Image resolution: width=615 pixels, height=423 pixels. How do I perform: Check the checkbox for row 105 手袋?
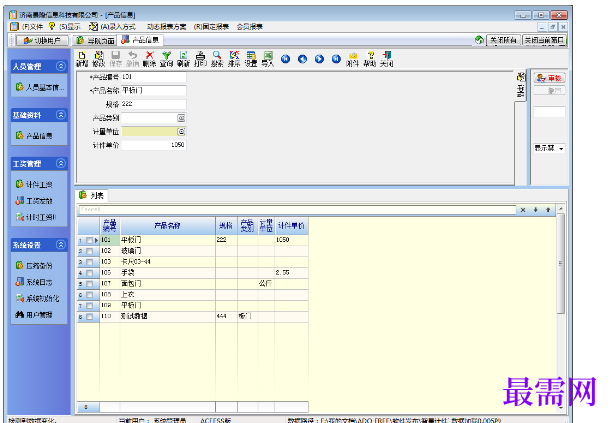tap(90, 273)
